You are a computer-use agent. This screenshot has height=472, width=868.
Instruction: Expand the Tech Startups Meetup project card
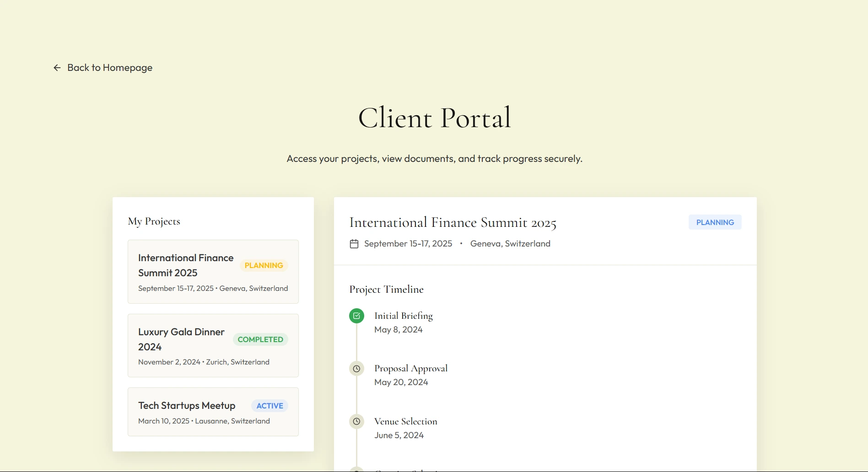213,412
